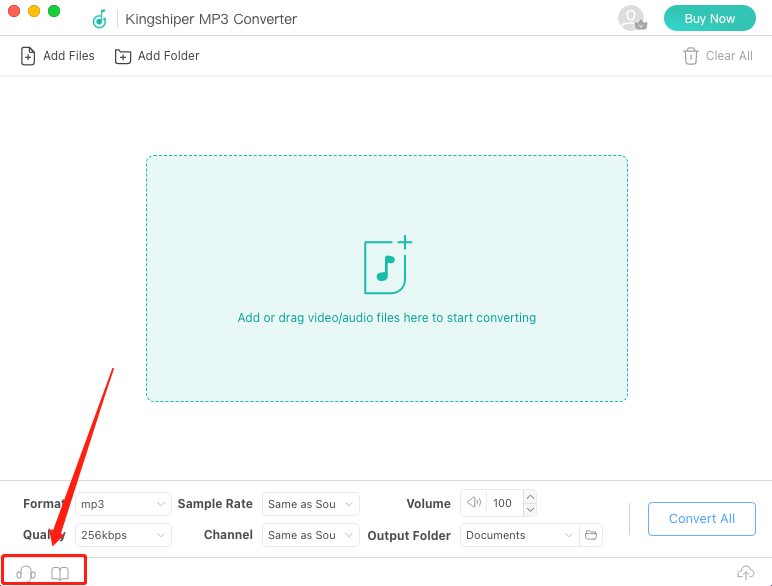Open the user guide book icon

pyautogui.click(x=60, y=573)
